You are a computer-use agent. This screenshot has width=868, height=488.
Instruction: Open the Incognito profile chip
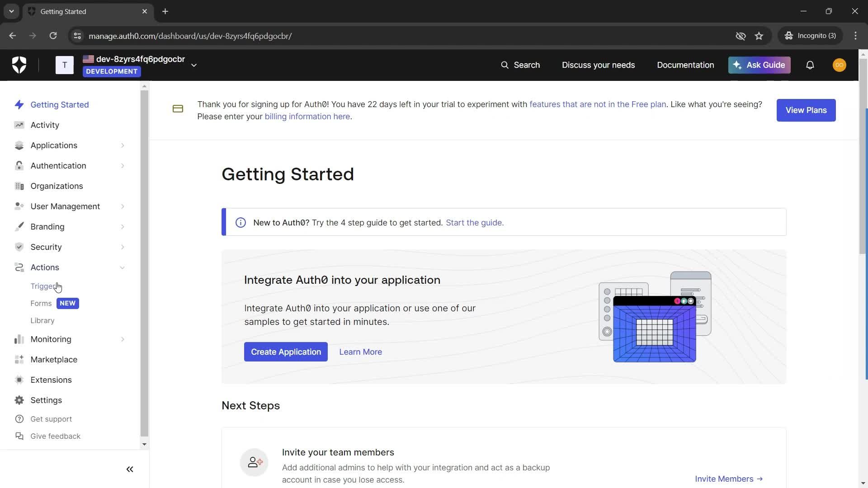coord(811,36)
